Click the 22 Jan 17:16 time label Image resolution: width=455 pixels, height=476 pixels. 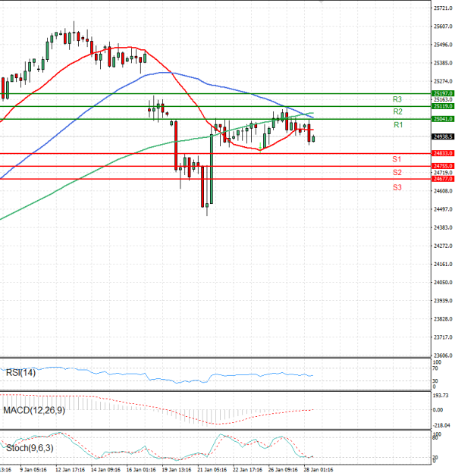point(247,470)
